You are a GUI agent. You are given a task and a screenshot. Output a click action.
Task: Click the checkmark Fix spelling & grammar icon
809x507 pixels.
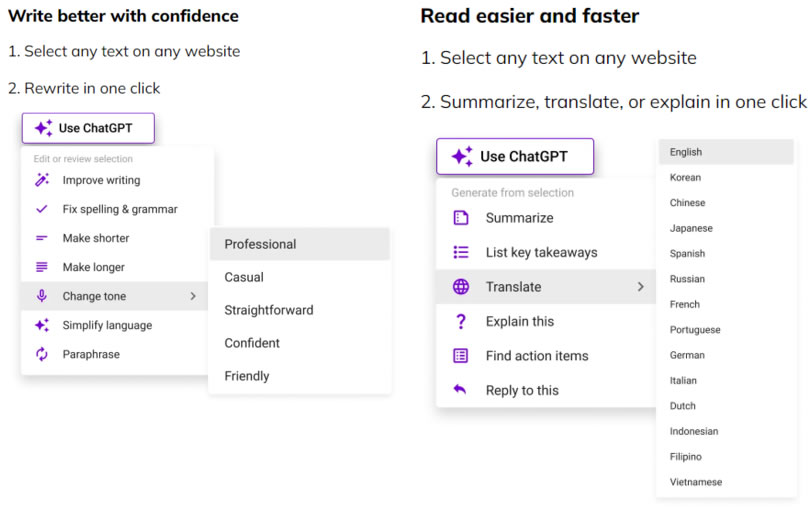(42, 209)
